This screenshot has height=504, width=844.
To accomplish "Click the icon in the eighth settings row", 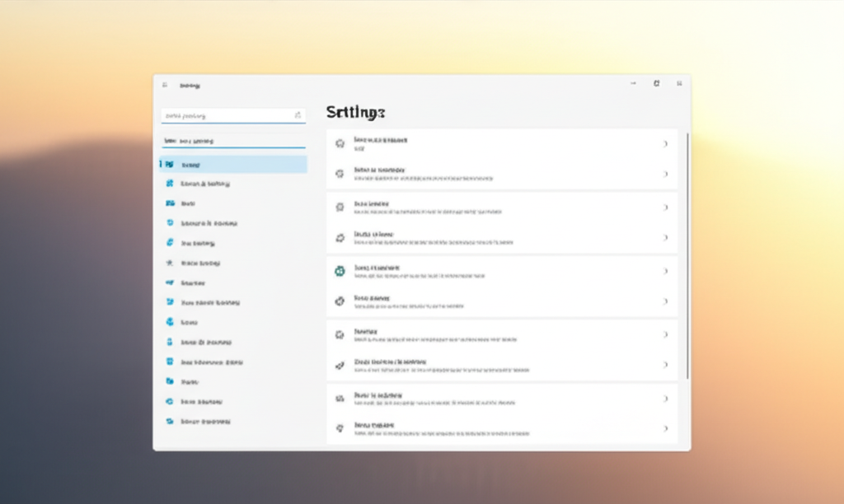I will 339,365.
